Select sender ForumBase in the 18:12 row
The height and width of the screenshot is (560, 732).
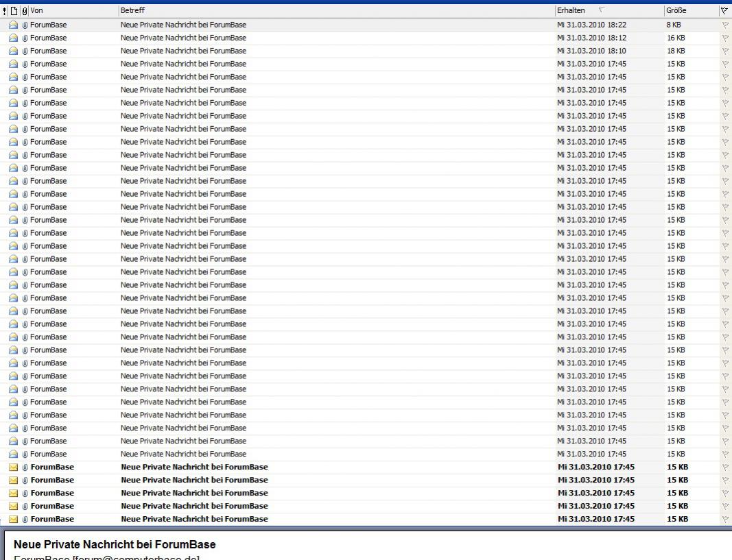coord(49,38)
